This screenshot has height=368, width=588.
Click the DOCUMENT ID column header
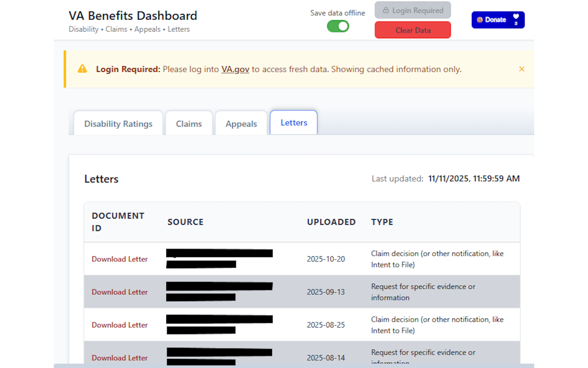pyautogui.click(x=118, y=222)
